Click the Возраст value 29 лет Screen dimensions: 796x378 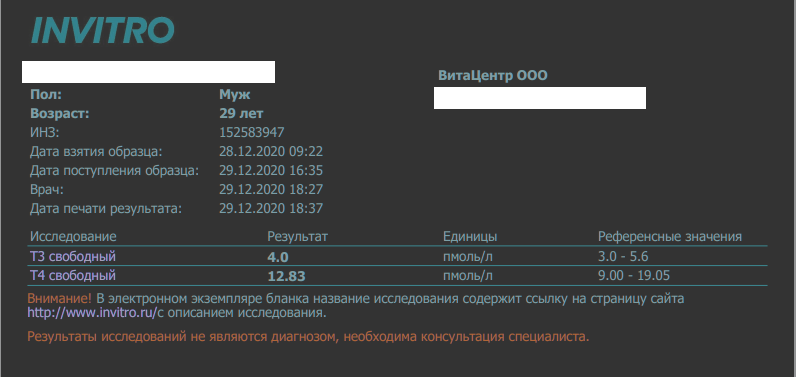[241, 114]
